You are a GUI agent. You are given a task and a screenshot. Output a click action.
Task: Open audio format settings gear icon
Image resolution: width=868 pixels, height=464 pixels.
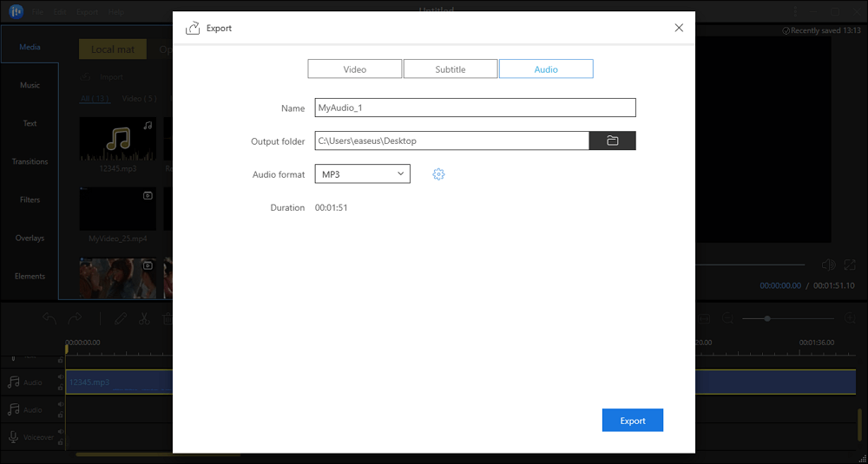tap(438, 174)
